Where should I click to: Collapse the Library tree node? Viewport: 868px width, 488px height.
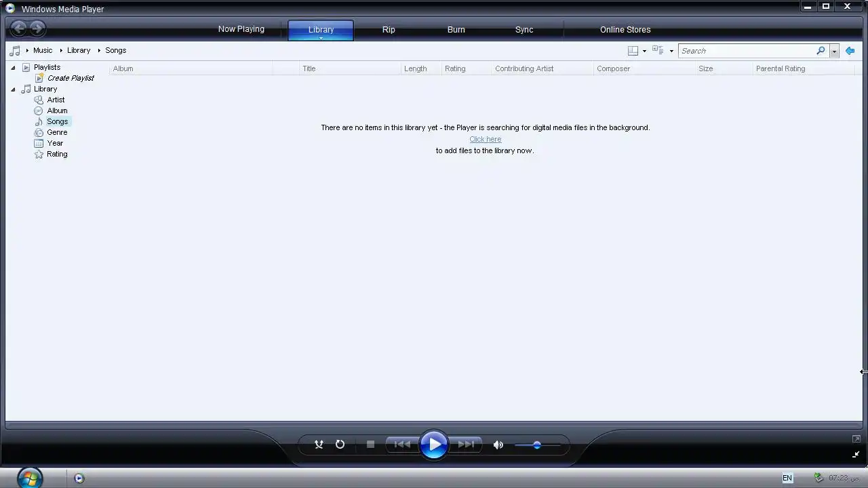pyautogui.click(x=13, y=89)
